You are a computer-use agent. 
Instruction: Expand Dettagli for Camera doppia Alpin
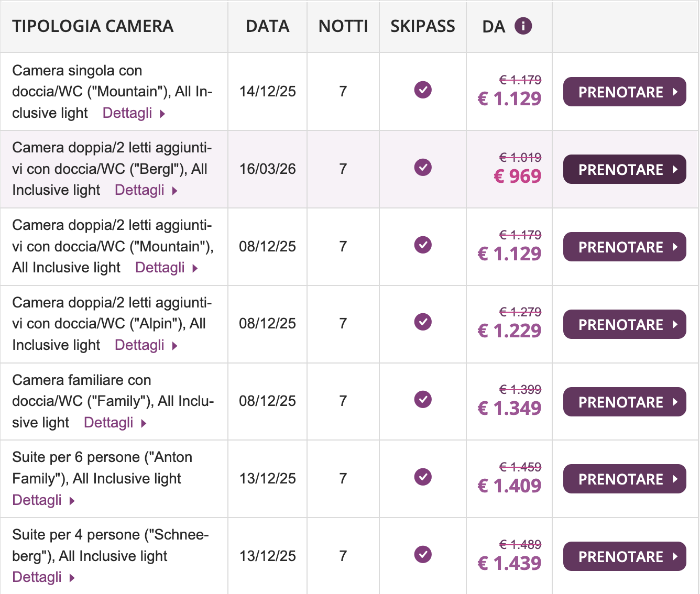tap(146, 345)
